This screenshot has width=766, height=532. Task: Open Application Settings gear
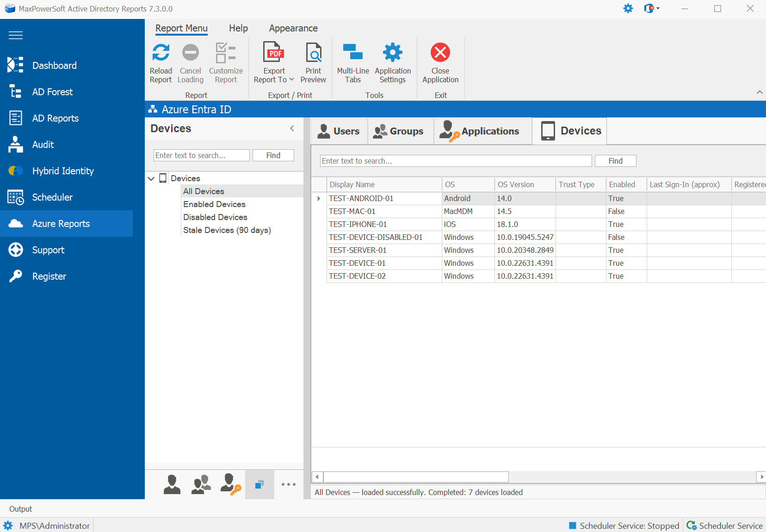tap(393, 53)
